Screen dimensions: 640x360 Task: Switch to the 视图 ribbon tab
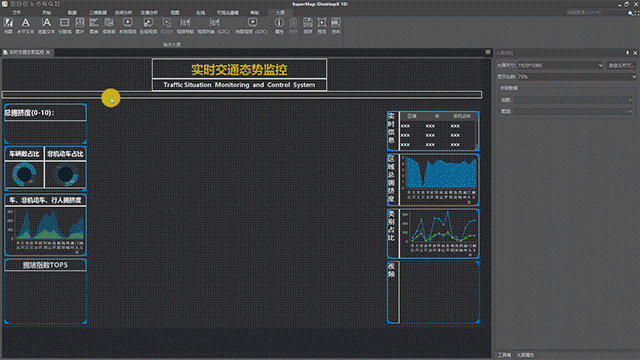click(175, 13)
